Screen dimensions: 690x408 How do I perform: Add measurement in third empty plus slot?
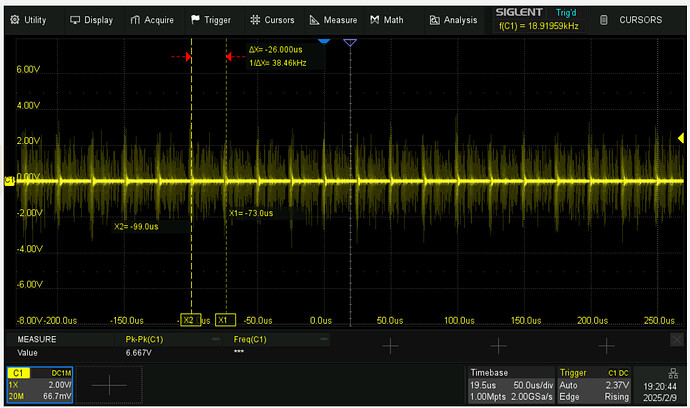tap(606, 346)
